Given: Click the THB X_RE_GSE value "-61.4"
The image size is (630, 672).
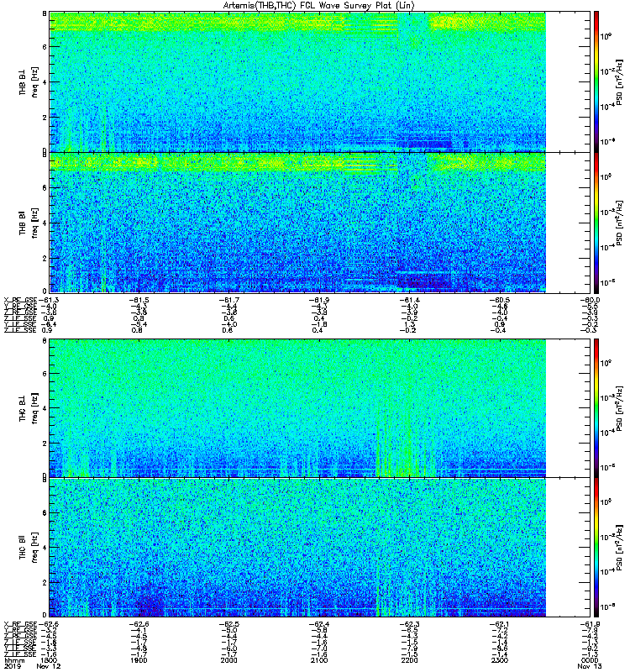Looking at the screenshot, I should tap(409, 300).
